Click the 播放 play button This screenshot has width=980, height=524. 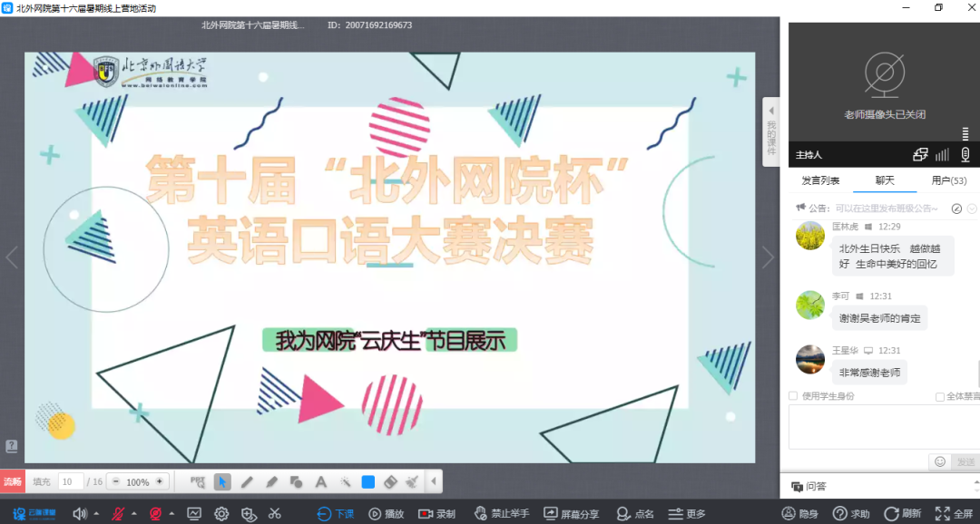[x=386, y=513]
